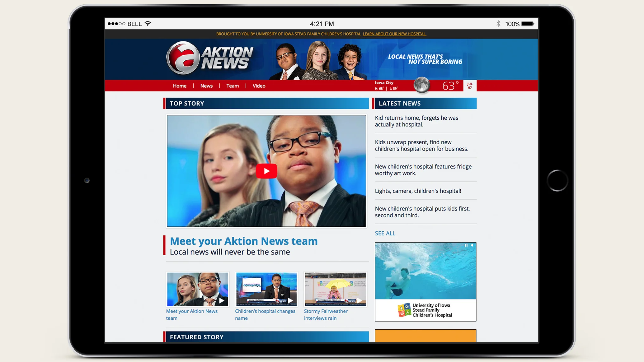
Task: Click Local News That's Not Super Boring tagline
Action: (425, 59)
